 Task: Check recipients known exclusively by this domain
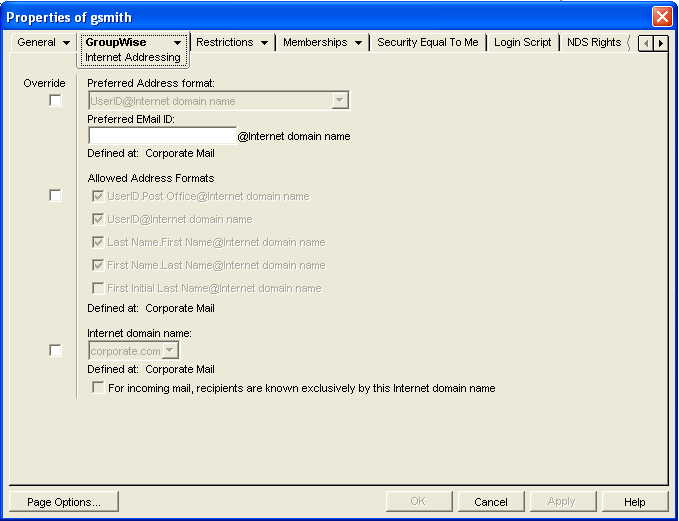[98, 388]
